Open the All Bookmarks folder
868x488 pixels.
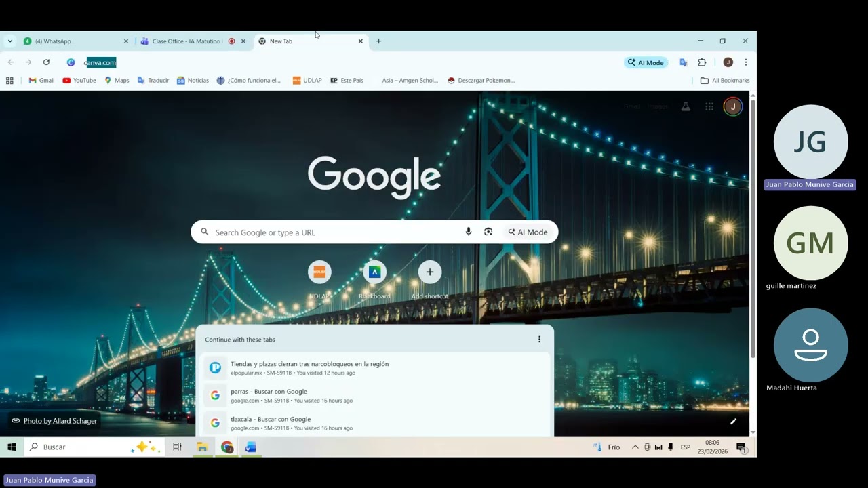(725, 81)
